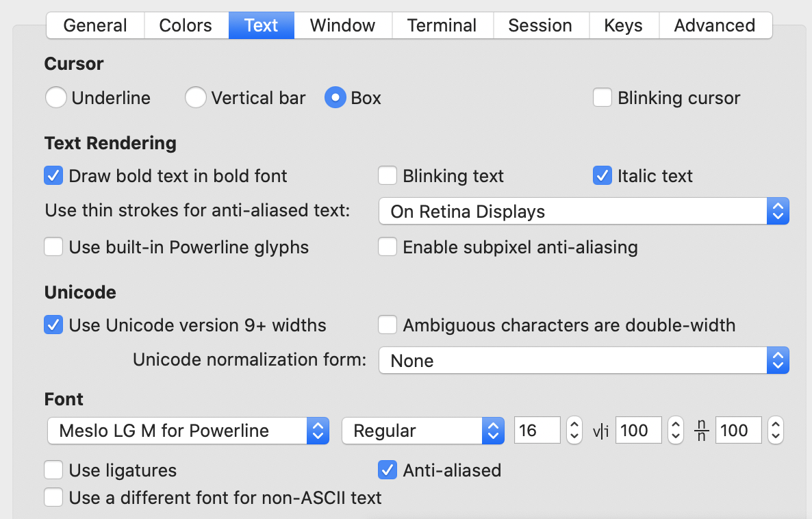
Task: Select the Underline cursor style
Action: [x=56, y=98]
